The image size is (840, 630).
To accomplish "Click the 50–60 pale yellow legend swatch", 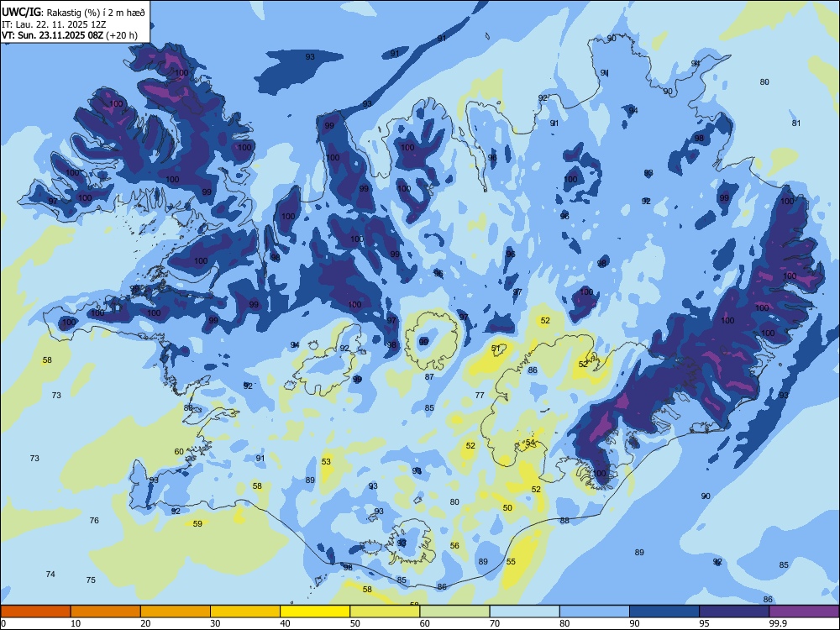I will [385, 612].
